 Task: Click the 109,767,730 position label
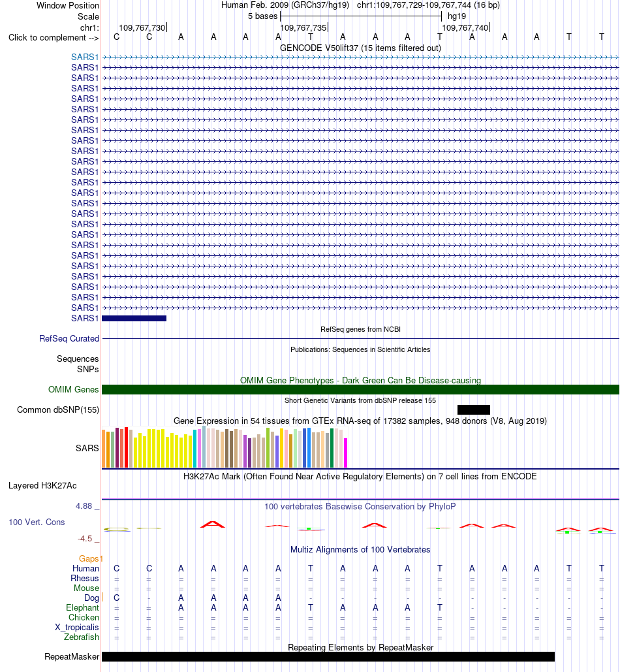coord(142,28)
